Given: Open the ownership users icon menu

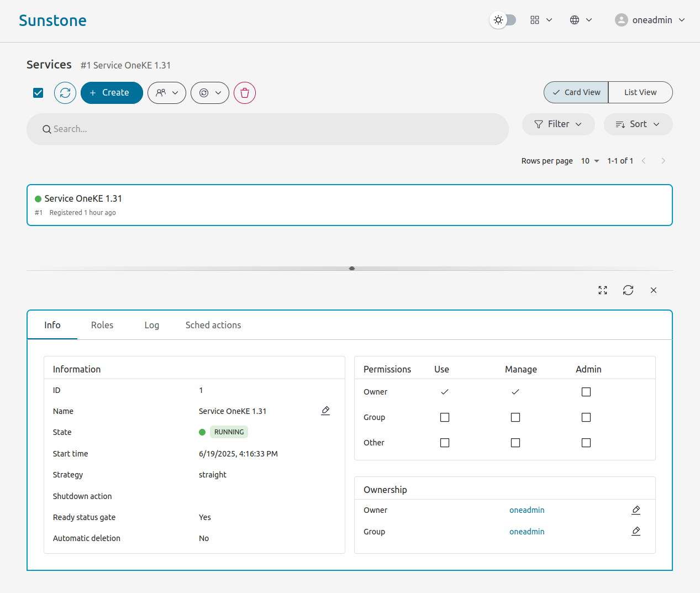Looking at the screenshot, I should pyautogui.click(x=167, y=93).
